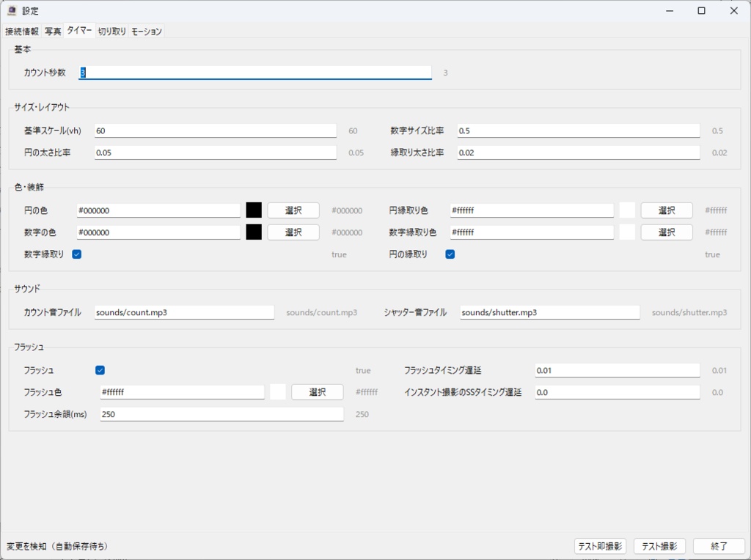Viewport: 751px width, 560px height.
Task: Choose 選択 button for 数字の色
Action: [293, 232]
